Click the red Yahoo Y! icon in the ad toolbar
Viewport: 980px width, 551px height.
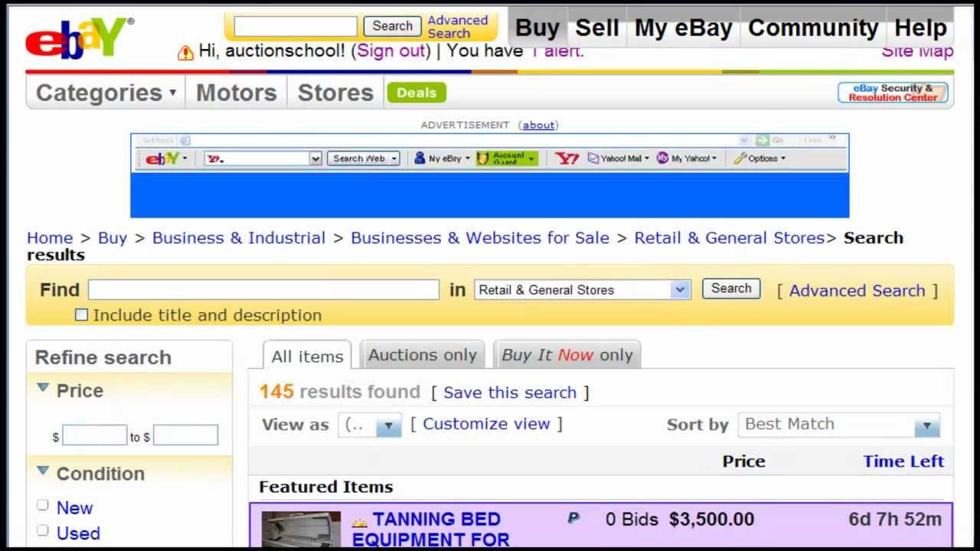[567, 158]
